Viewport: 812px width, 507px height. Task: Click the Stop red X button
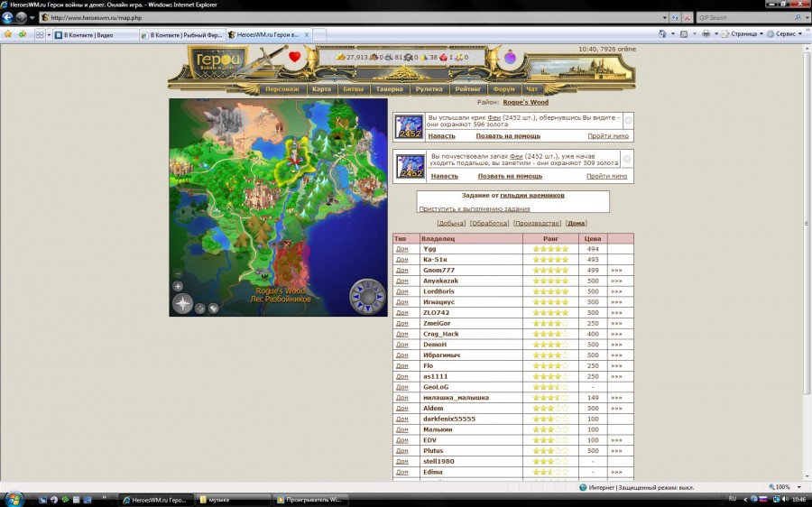(x=687, y=18)
